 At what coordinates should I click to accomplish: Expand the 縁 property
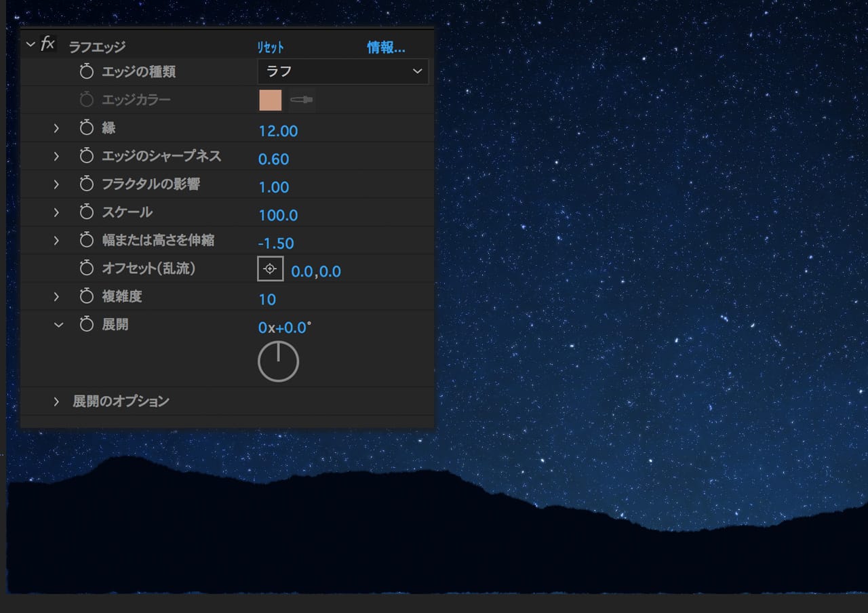tap(56, 128)
